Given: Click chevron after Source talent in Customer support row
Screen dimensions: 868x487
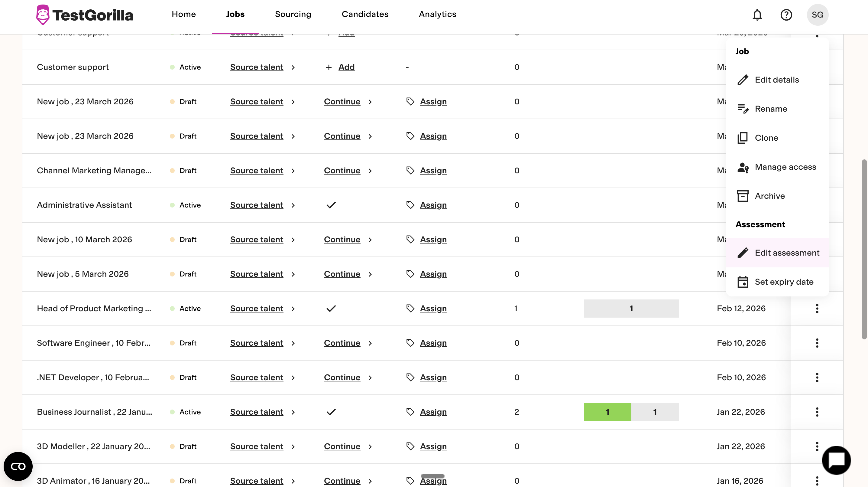Looking at the screenshot, I should (293, 67).
